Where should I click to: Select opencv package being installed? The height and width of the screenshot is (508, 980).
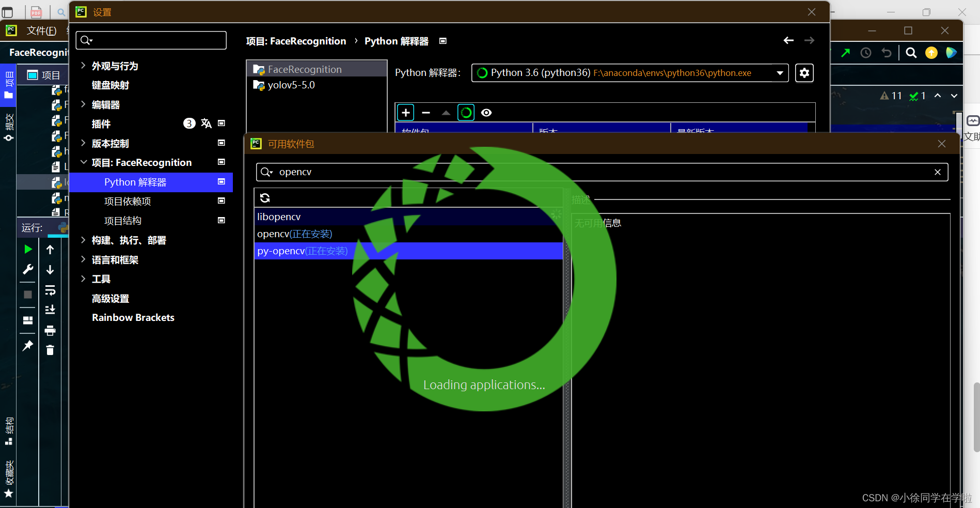click(x=408, y=234)
